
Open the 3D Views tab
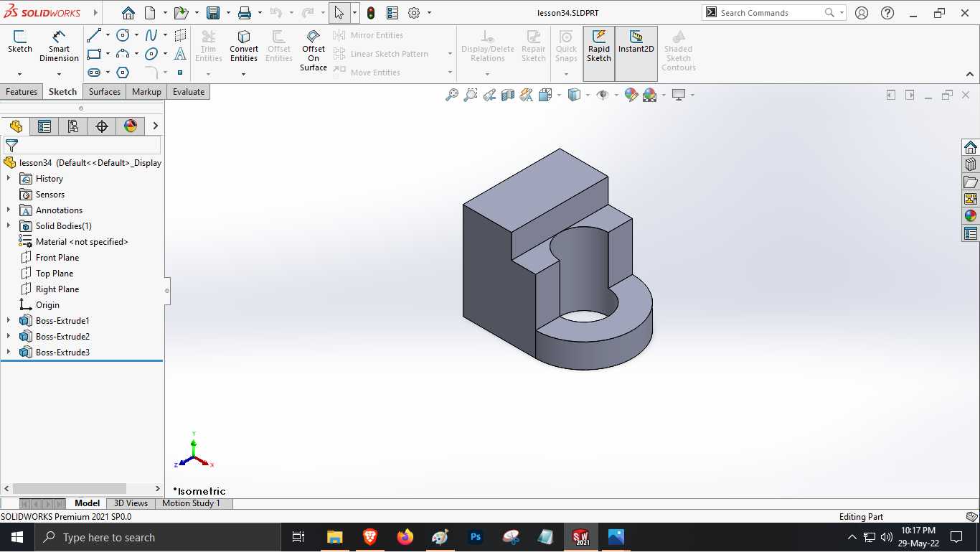pos(131,503)
